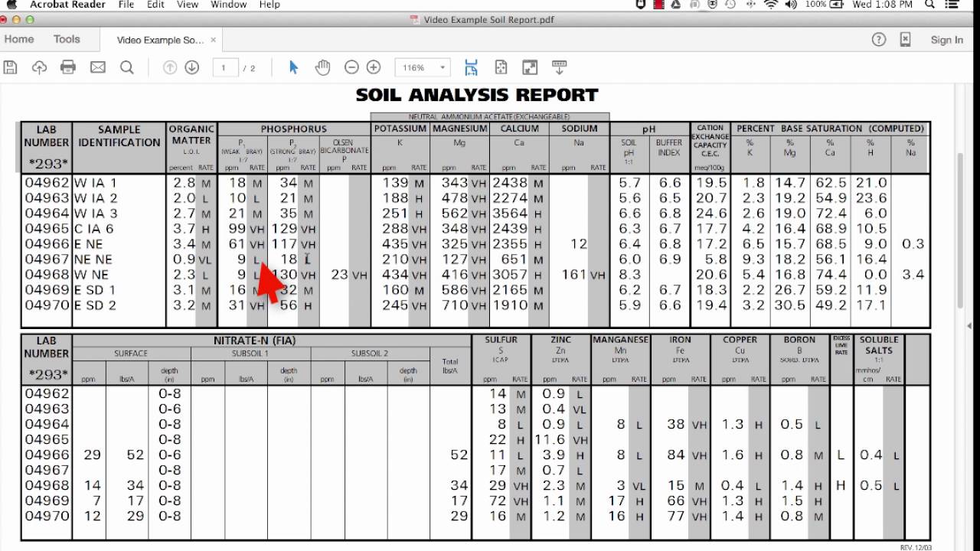Click Sign In
Image resolution: width=980 pixels, height=551 pixels.
(947, 40)
